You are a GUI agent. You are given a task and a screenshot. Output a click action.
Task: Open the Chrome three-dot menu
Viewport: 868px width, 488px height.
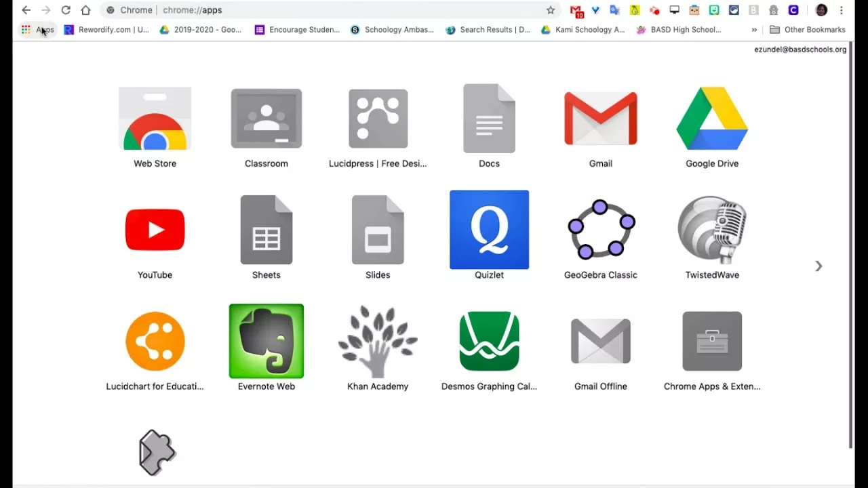841,9
